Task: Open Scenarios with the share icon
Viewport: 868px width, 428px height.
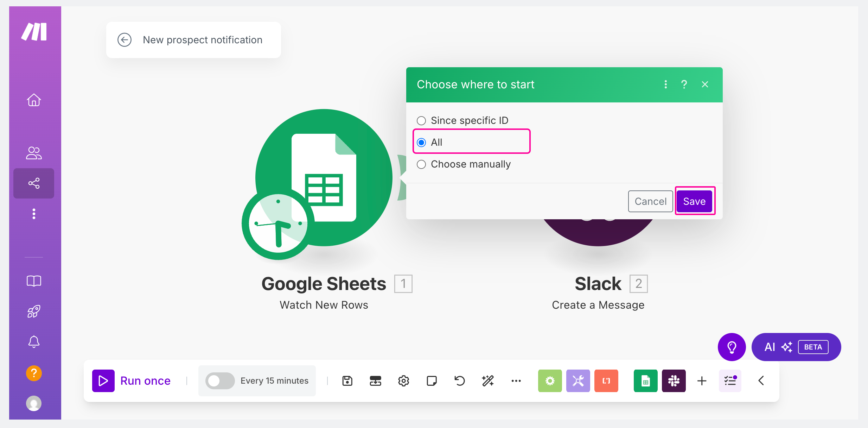Action: point(34,183)
